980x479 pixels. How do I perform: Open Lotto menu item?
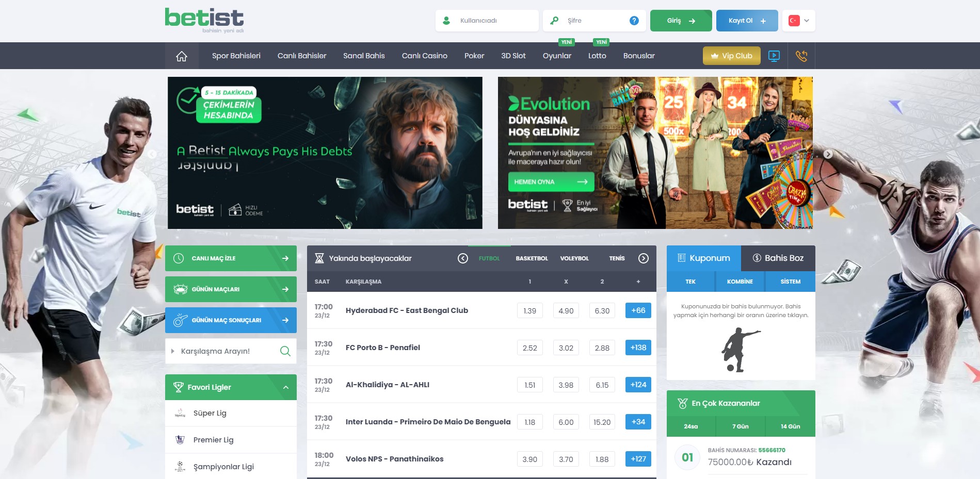(x=597, y=56)
